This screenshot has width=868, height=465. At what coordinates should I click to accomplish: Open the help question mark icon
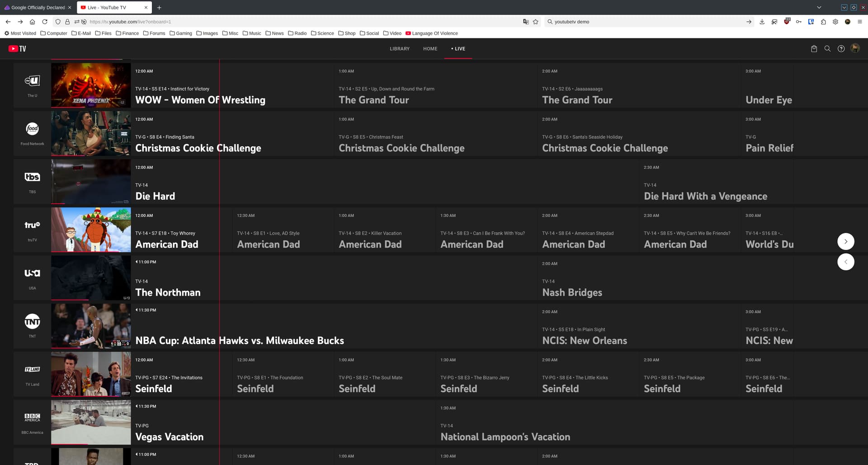[841, 49]
